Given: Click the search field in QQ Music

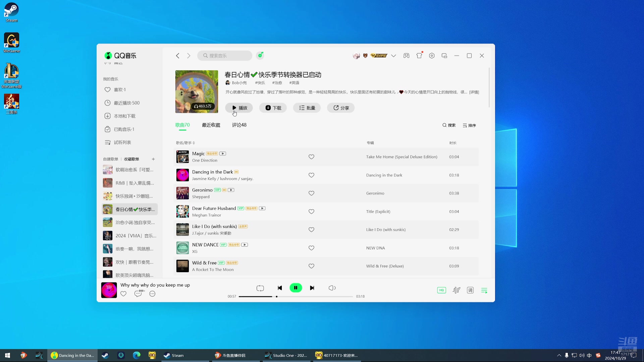Looking at the screenshot, I should 225,56.
